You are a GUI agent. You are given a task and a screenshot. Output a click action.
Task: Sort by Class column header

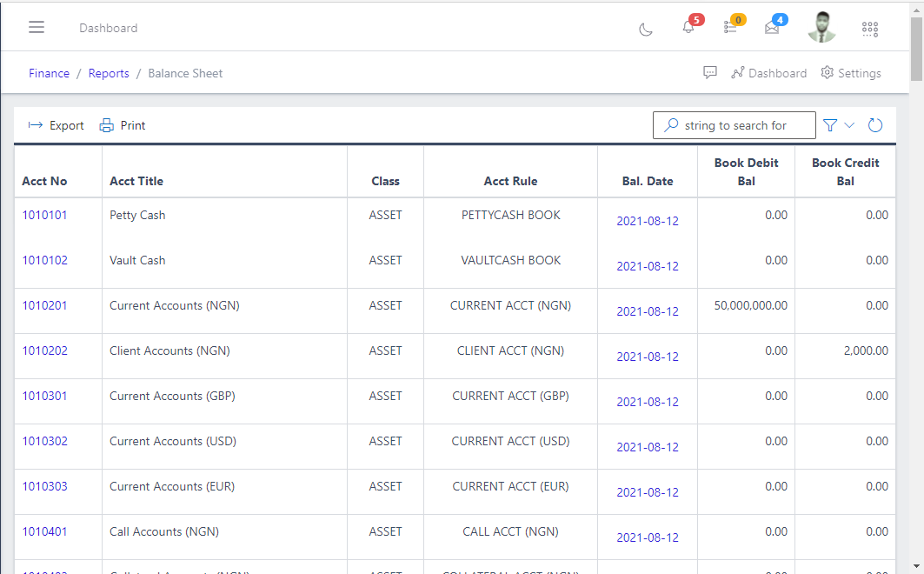(x=385, y=181)
